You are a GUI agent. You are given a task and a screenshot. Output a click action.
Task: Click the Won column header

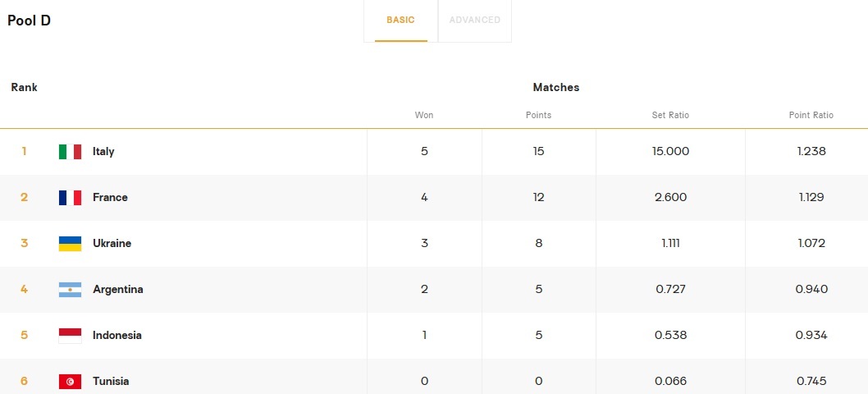click(x=424, y=116)
